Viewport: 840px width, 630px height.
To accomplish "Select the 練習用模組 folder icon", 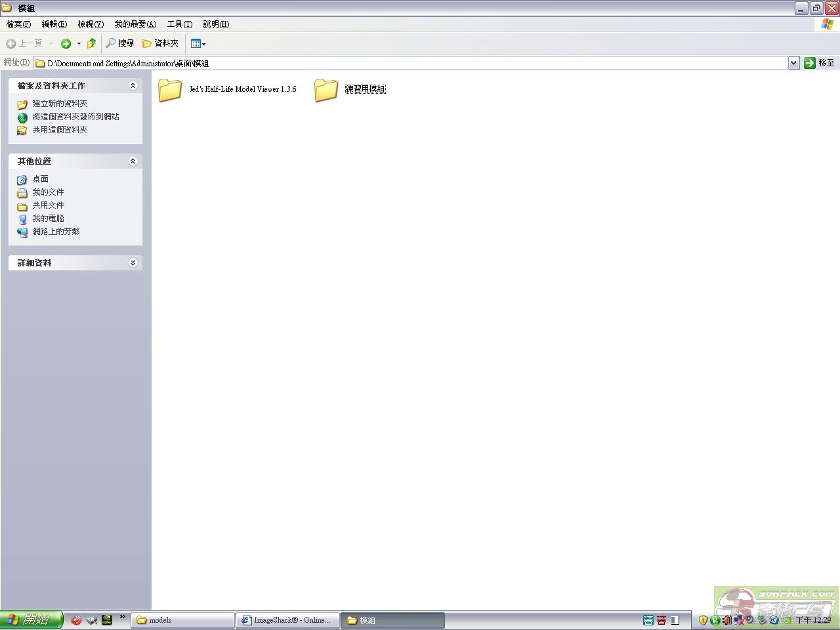I will pyautogui.click(x=325, y=90).
